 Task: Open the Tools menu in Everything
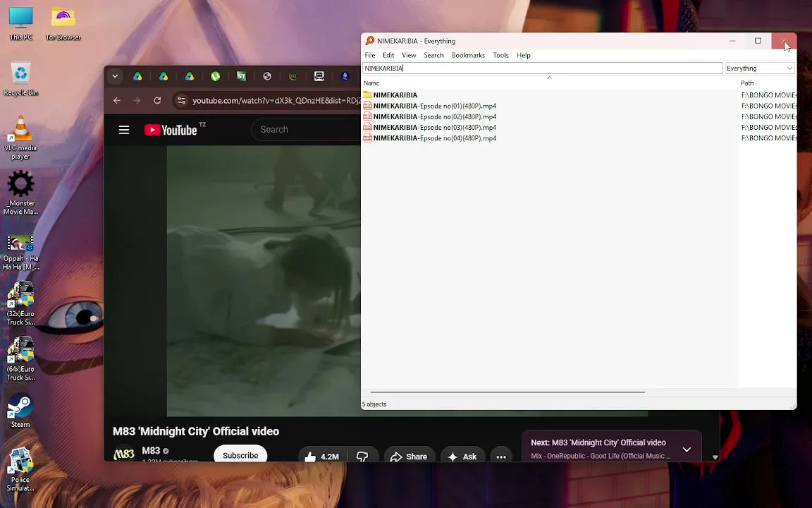(x=500, y=55)
